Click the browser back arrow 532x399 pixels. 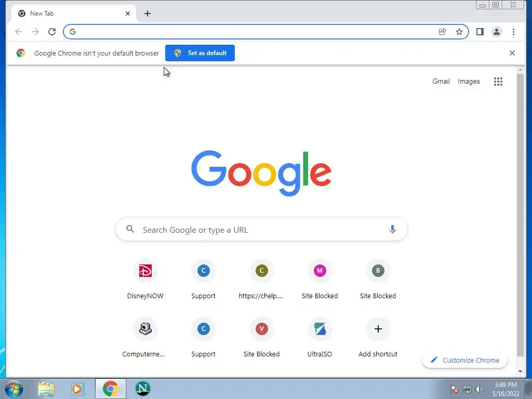pos(19,32)
